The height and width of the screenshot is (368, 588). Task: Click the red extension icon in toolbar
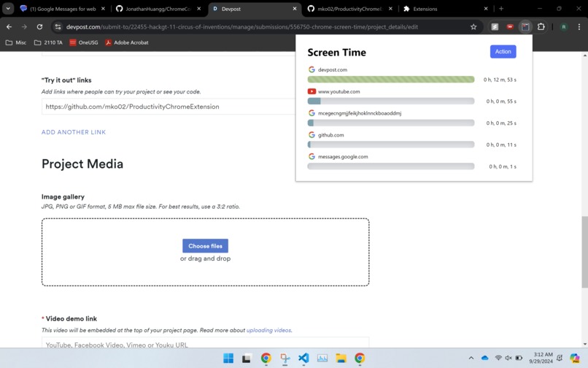point(510,27)
